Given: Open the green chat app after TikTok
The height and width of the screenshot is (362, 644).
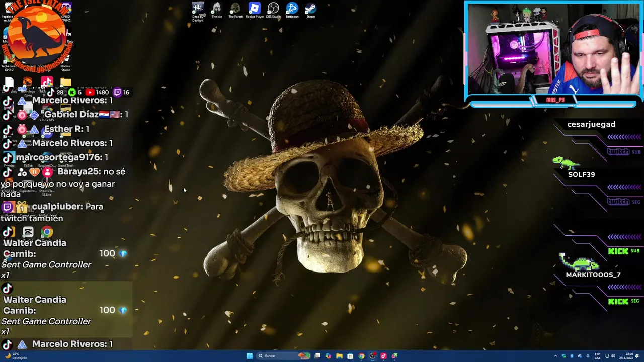Looking at the screenshot, I should click(x=394, y=356).
